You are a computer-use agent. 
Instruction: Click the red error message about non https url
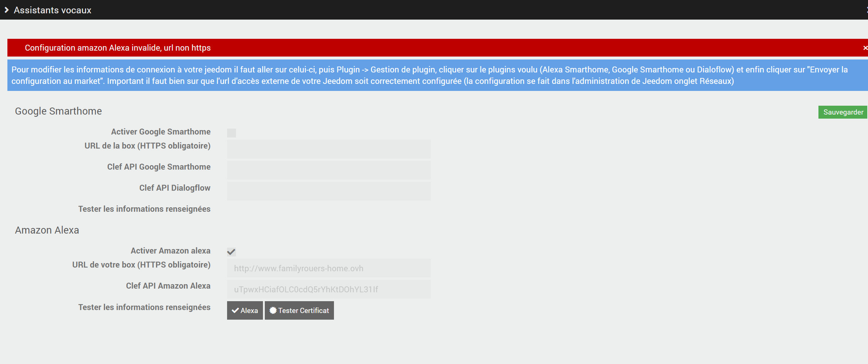pos(118,48)
